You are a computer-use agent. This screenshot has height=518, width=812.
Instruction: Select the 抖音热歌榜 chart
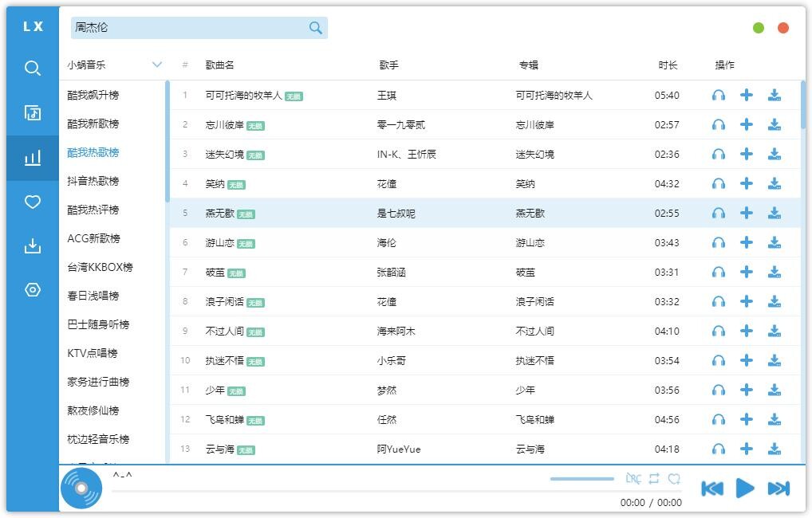[x=93, y=181]
